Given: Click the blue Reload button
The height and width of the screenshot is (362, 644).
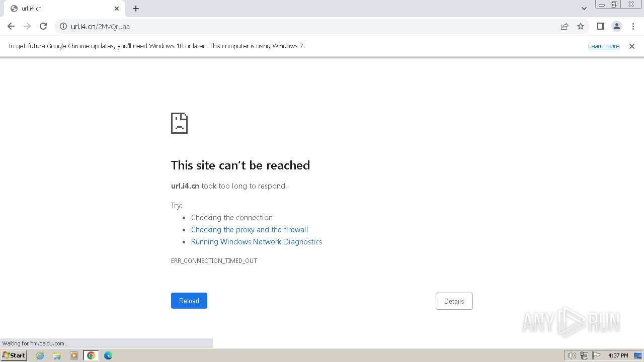Looking at the screenshot, I should [189, 301].
